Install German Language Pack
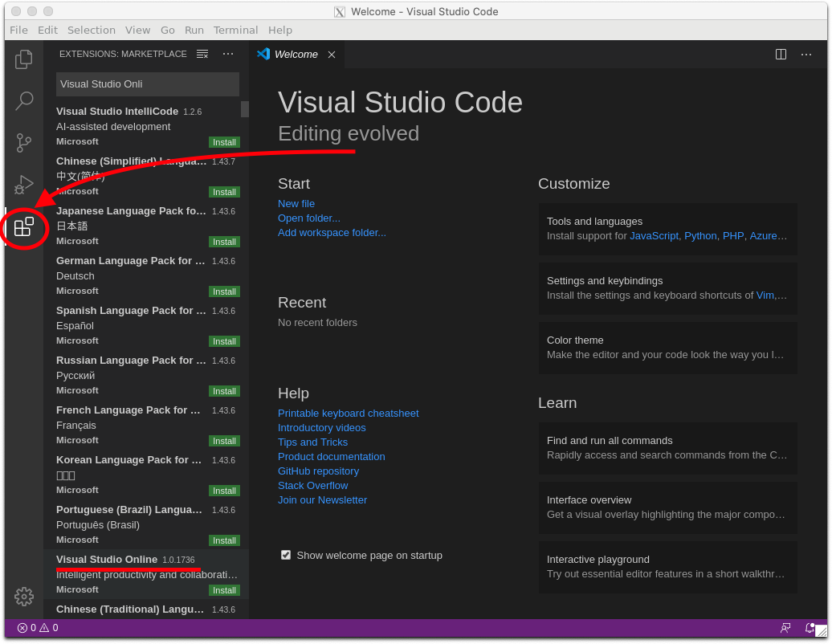This screenshot has width=832, height=644. pyautogui.click(x=224, y=291)
